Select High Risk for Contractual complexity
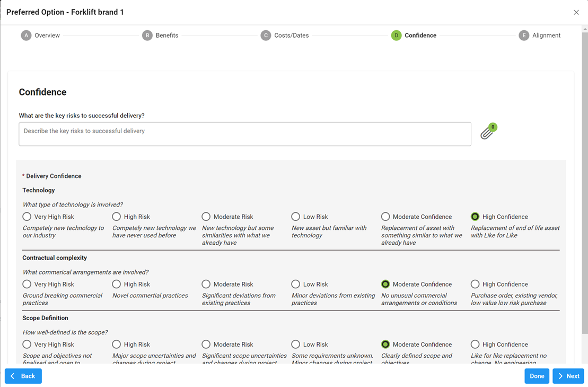 116,284
